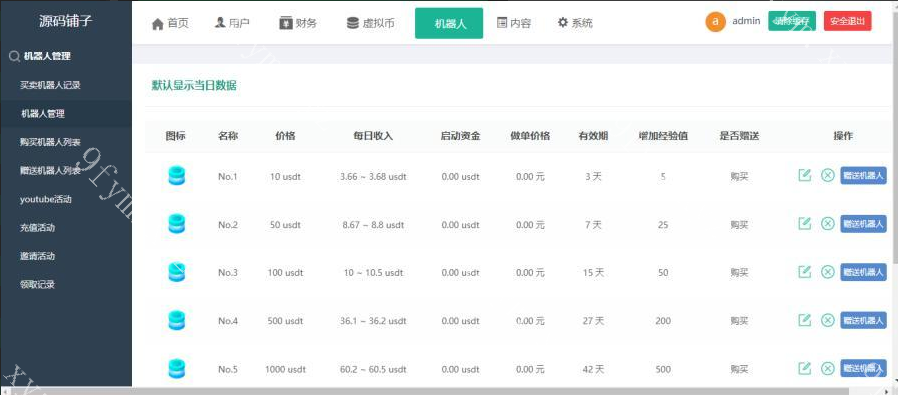Click the name cell No.3
Screen dimensions: 898x395
(228, 273)
